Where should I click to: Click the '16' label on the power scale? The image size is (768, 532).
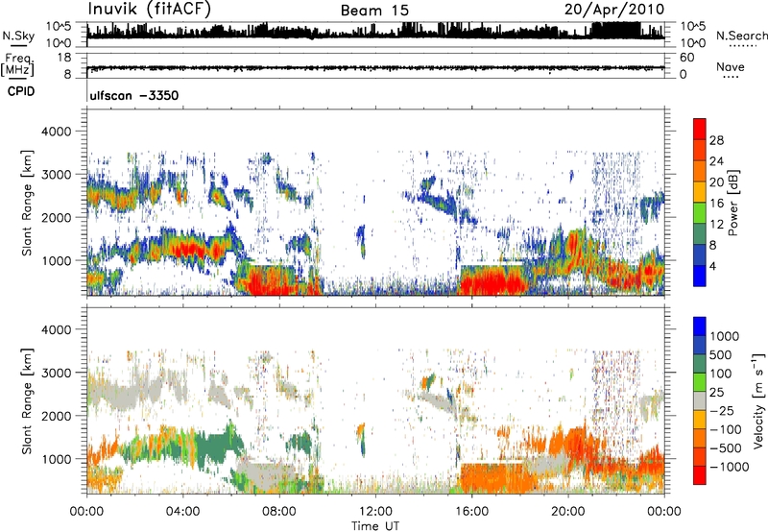[716, 204]
